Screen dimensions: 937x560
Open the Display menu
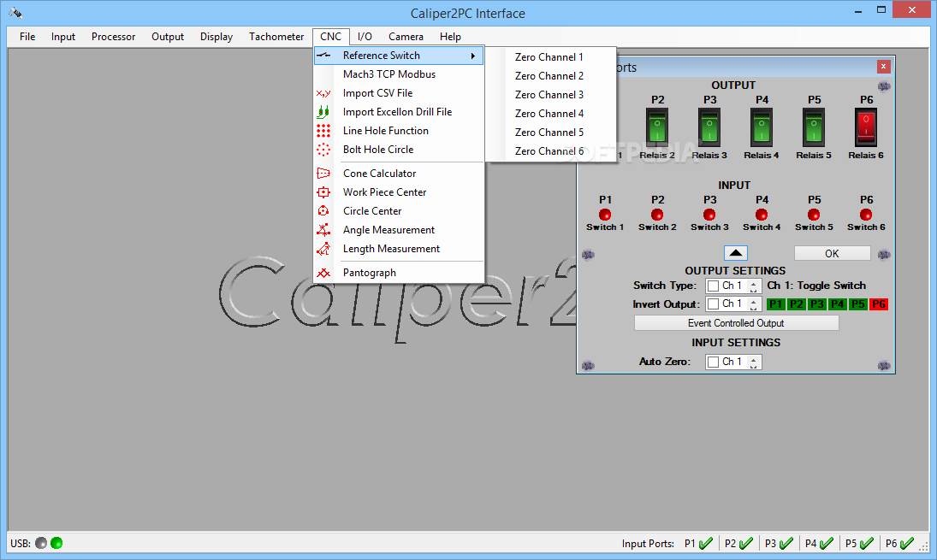(x=216, y=37)
